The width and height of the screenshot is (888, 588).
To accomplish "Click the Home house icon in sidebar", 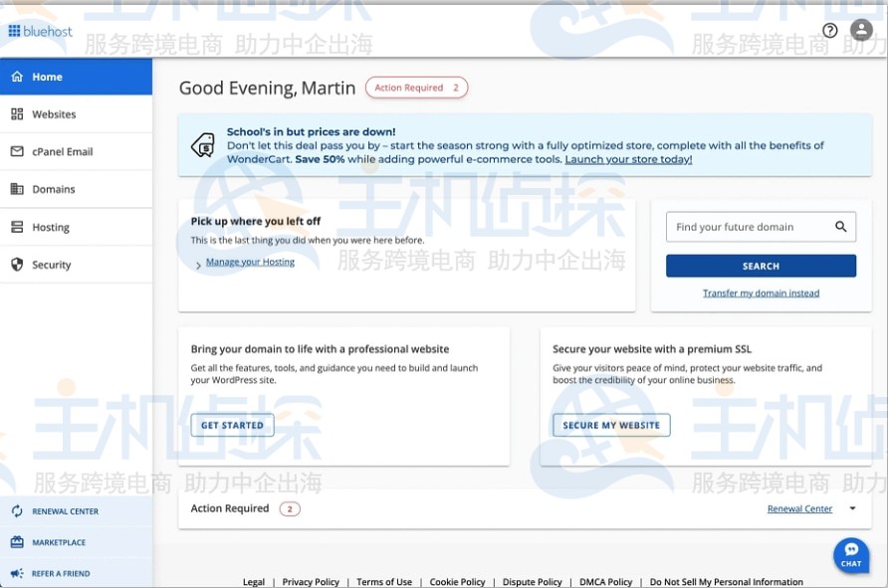I will coord(17,77).
